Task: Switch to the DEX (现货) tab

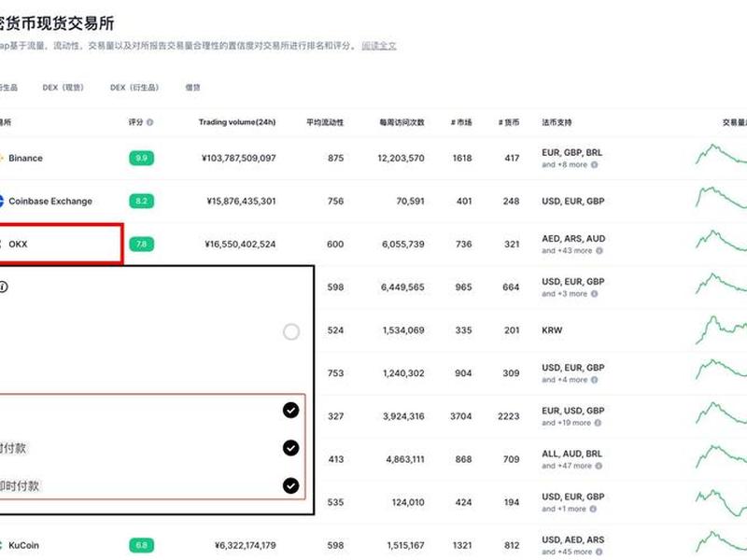Action: pyautogui.click(x=63, y=88)
